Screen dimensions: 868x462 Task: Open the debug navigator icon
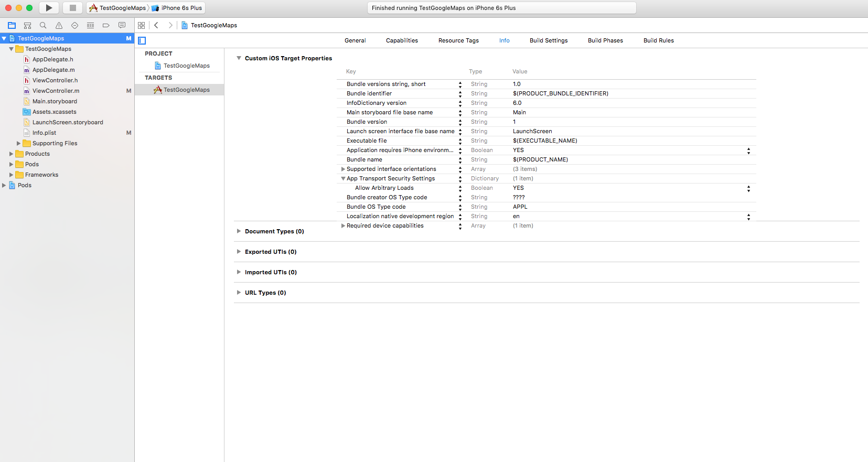pyautogui.click(x=90, y=25)
